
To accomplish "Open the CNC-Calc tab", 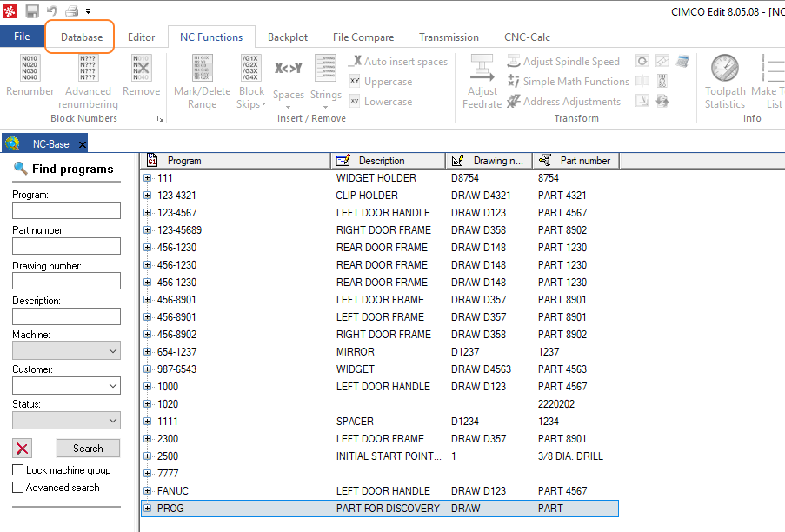I will coord(527,37).
